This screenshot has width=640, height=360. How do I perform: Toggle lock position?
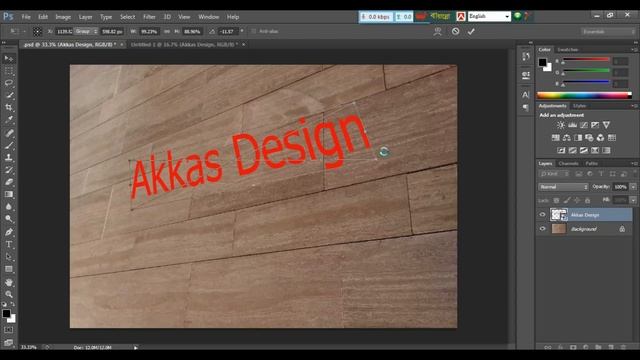(x=577, y=200)
